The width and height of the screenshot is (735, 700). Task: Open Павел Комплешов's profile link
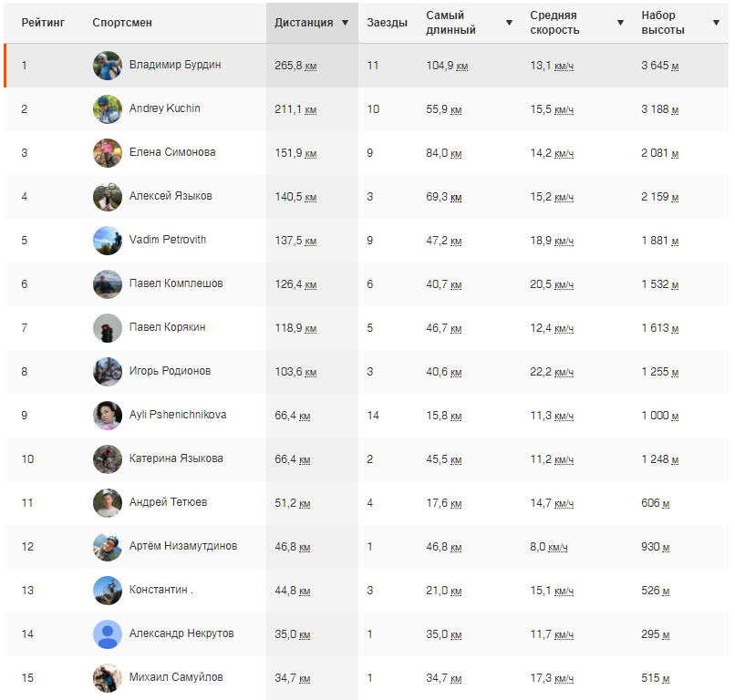tap(176, 283)
